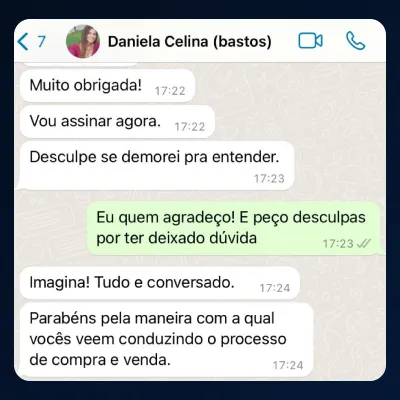This screenshot has height=400, width=400.
Task: Go back using the chevron arrow
Action: coord(23,42)
